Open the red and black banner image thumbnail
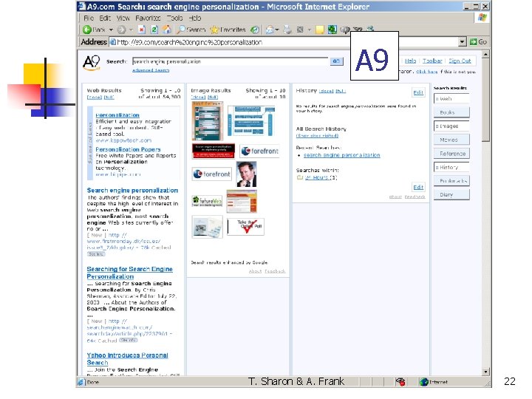532x399 pixels. 214,151
